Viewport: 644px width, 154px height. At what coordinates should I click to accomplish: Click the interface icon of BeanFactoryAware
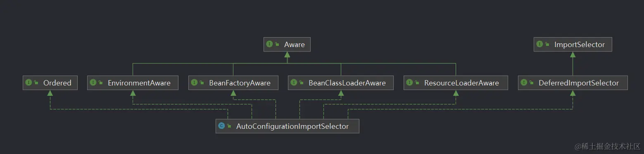pyautogui.click(x=195, y=83)
